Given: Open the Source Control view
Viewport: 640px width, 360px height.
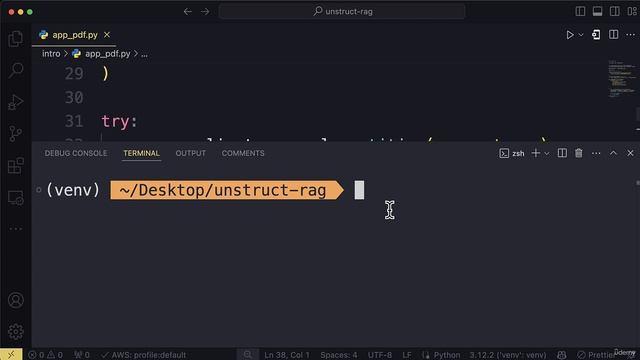Looking at the screenshot, I should point(16,133).
